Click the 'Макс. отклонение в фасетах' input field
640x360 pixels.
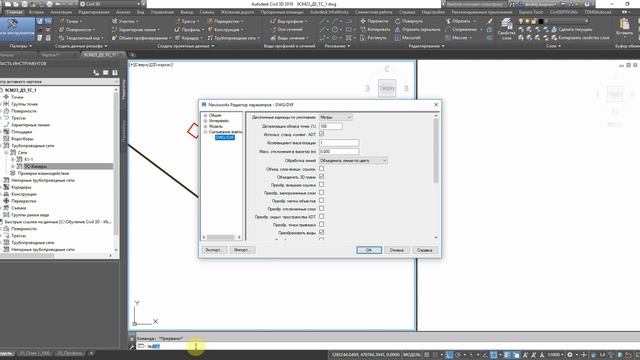pos(339,151)
